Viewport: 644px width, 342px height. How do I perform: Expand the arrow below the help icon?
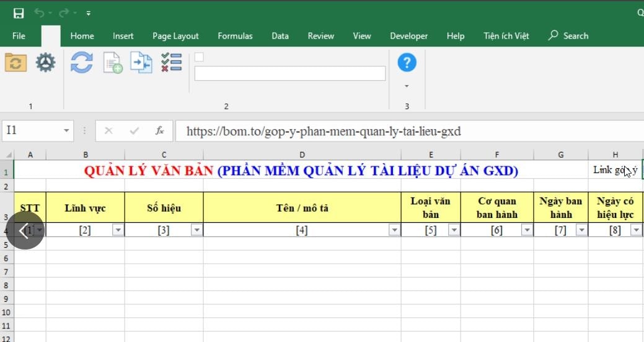coord(407,86)
